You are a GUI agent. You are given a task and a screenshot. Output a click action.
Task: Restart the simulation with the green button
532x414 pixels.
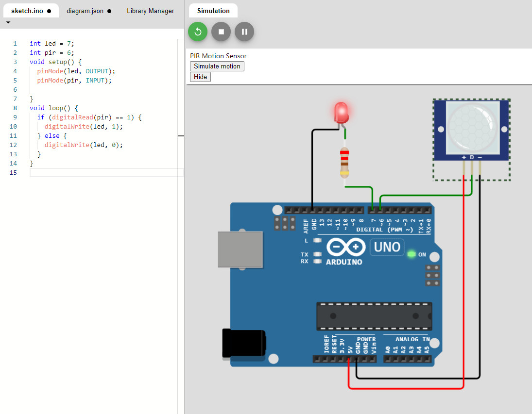[x=197, y=32]
